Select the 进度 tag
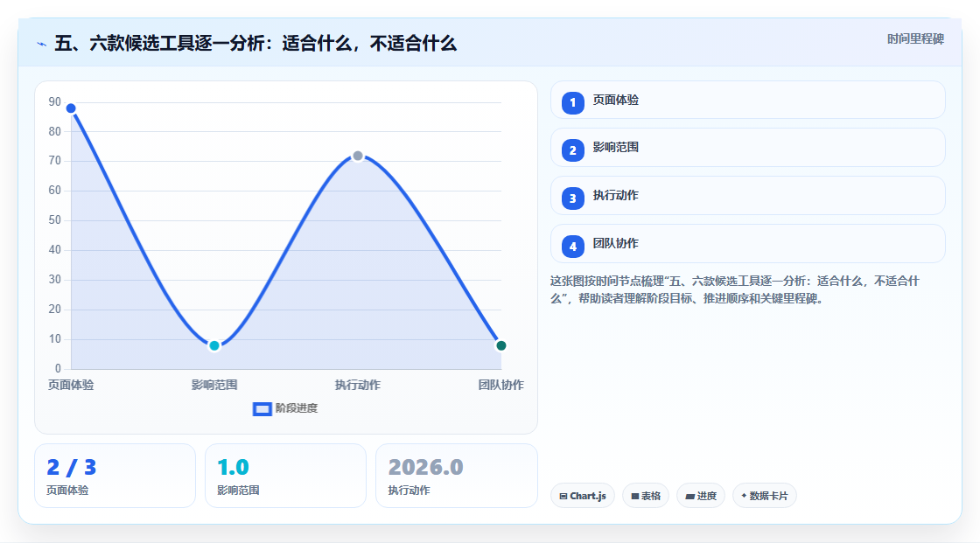980x543 pixels. [x=701, y=496]
